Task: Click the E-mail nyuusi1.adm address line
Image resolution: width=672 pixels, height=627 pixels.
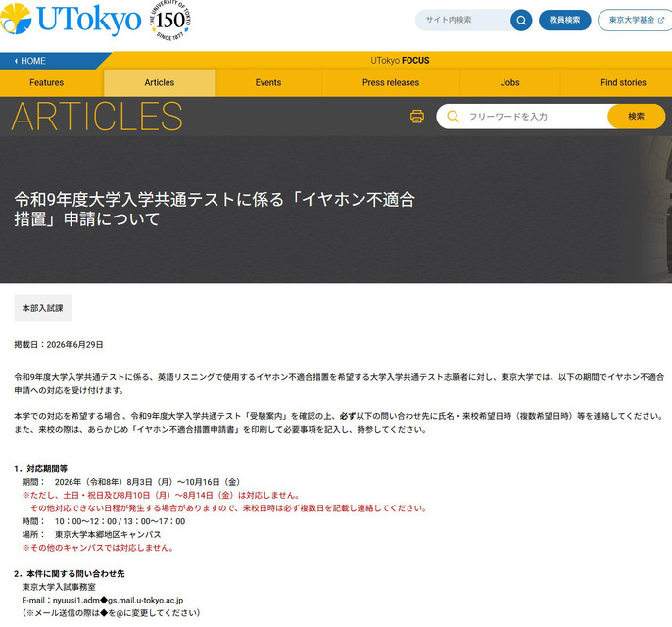Action: click(x=103, y=601)
